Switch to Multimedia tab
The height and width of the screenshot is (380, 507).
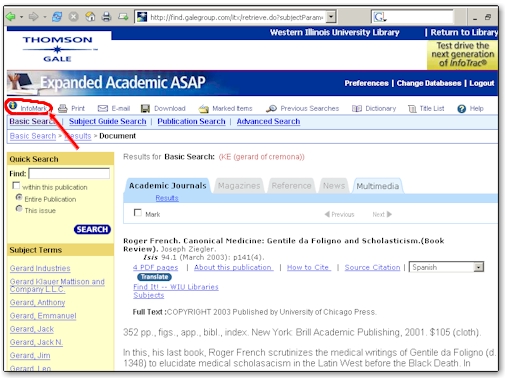click(377, 186)
